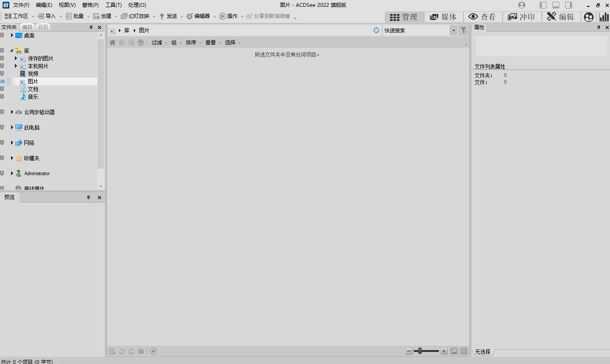Switch to the 日历 tab
610x364 pixels.
(x=43, y=27)
